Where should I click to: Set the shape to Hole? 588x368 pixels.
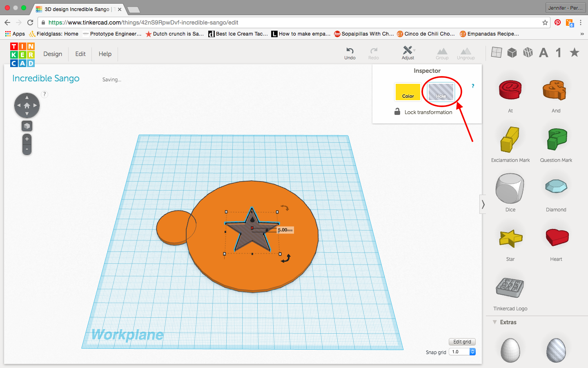tap(441, 92)
